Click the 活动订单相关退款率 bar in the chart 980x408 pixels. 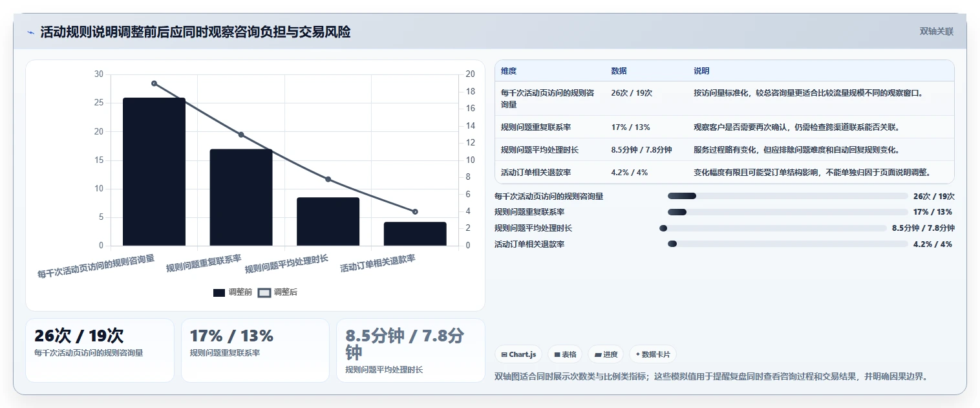point(415,233)
